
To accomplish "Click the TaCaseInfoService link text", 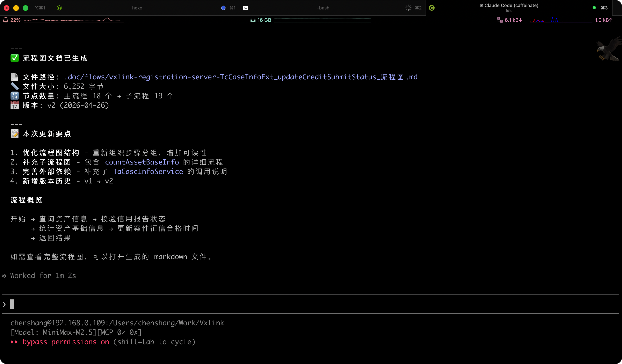I will click(x=148, y=172).
